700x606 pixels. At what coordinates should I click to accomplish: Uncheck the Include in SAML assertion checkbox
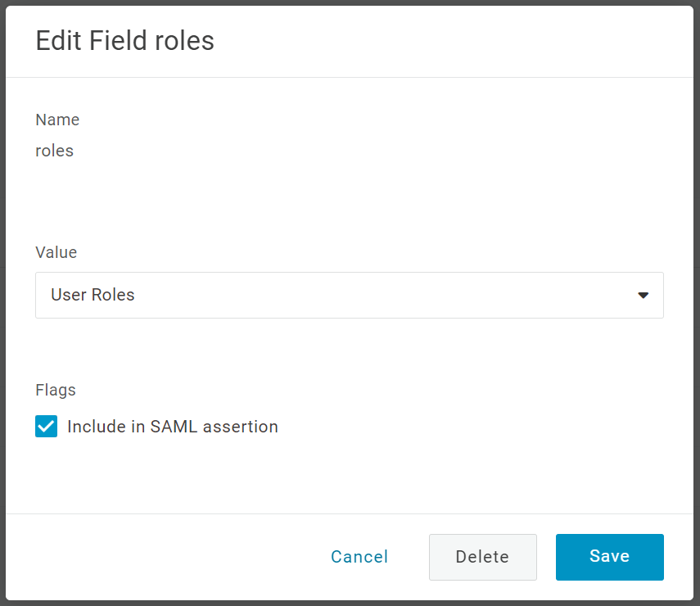coord(47,427)
